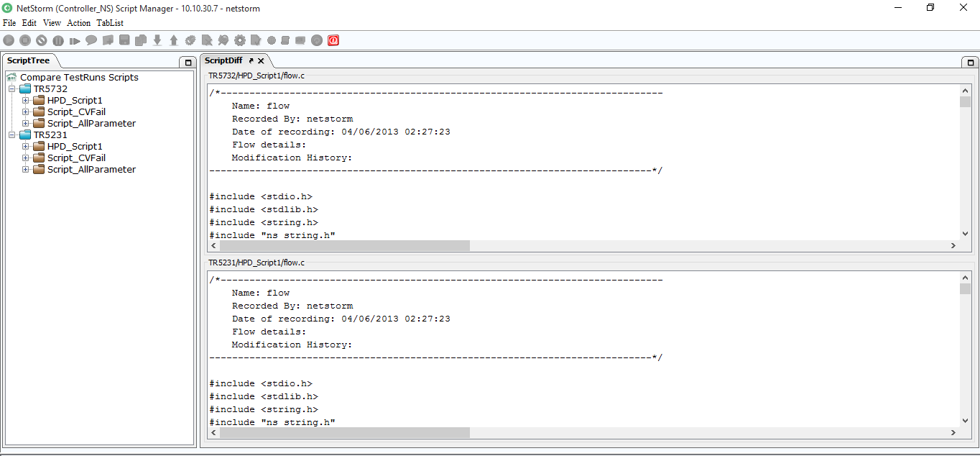
Task: Click the upload arrow toolbar icon
Action: coord(174,40)
